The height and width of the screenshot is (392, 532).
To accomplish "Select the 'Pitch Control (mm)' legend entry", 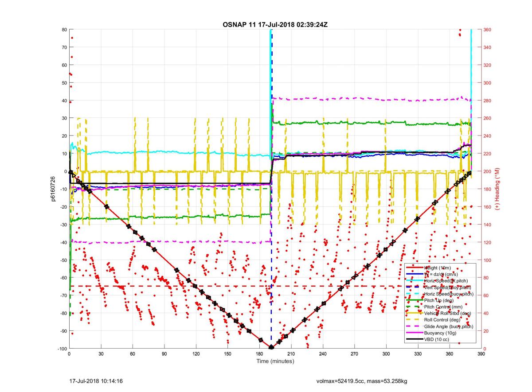I will point(443,307).
